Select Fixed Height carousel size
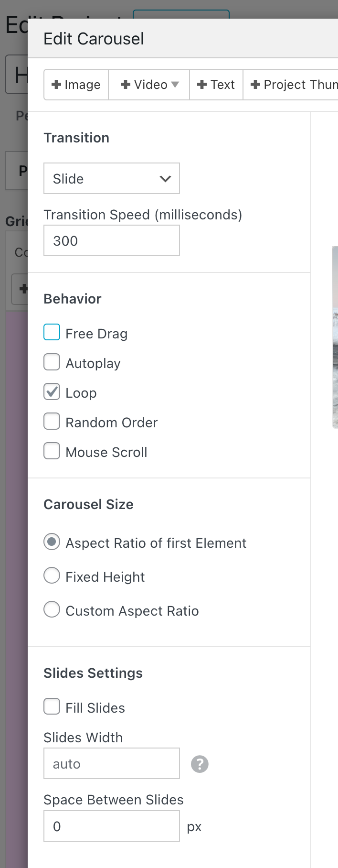 tap(52, 575)
